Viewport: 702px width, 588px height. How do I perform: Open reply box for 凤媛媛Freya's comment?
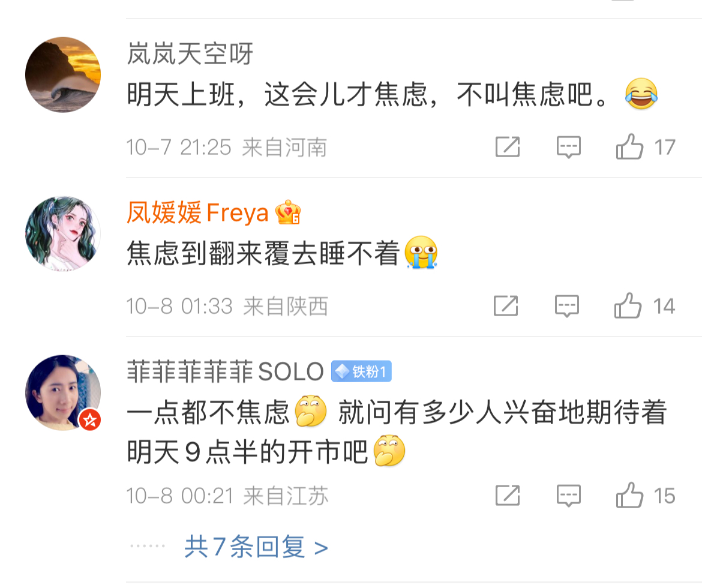566,306
